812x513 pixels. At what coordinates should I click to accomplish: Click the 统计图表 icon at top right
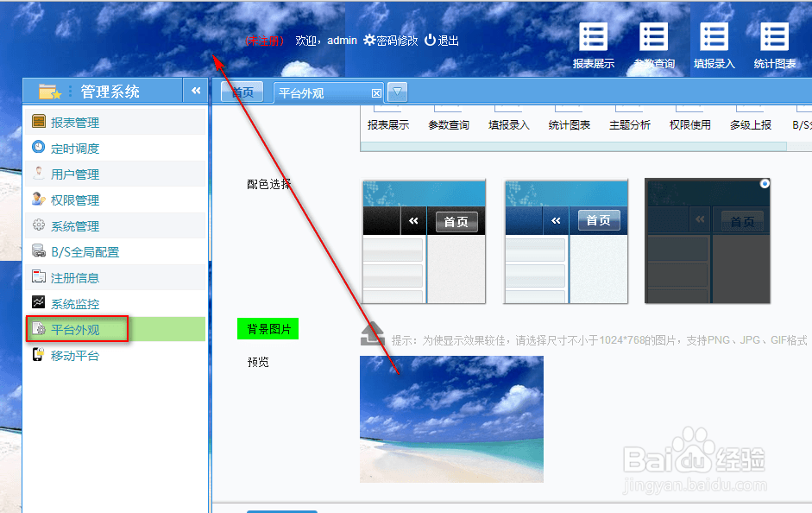[774, 43]
